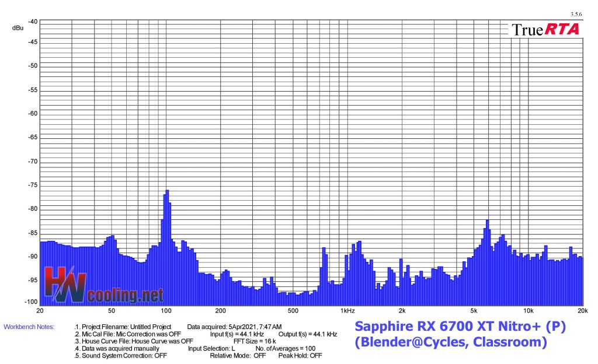Click No. of Averages = 100 text
This screenshot has height=364, width=598.
pyautogui.click(x=285, y=348)
